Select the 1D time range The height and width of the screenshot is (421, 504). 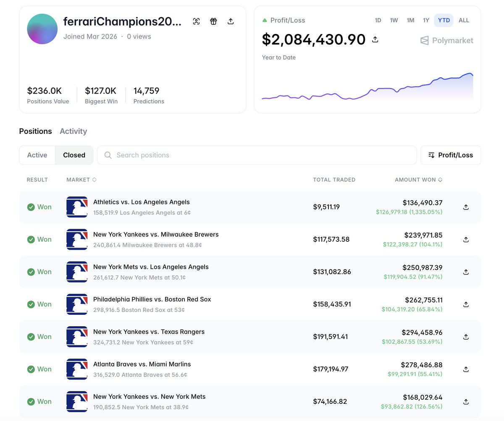tap(378, 20)
